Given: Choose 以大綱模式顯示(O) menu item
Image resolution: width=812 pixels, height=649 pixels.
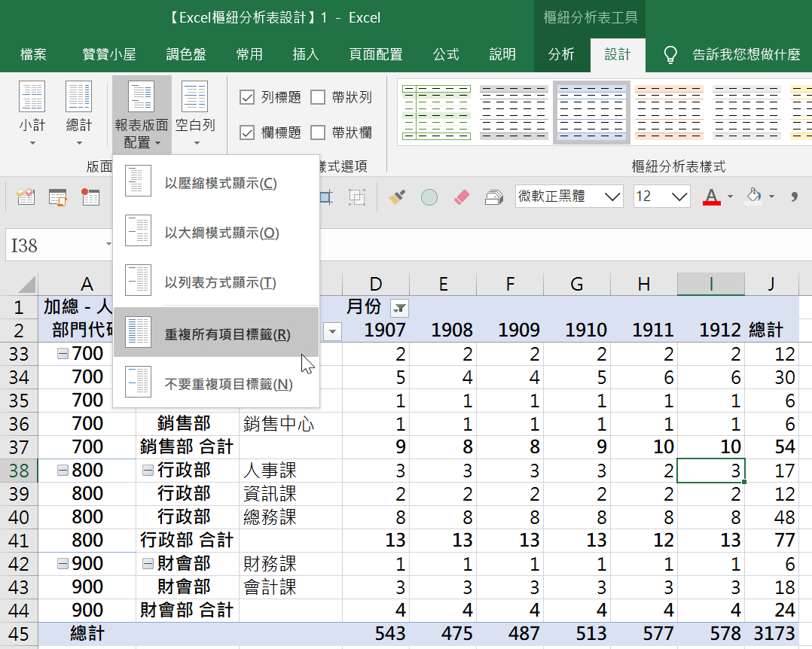Looking at the screenshot, I should tap(216, 233).
